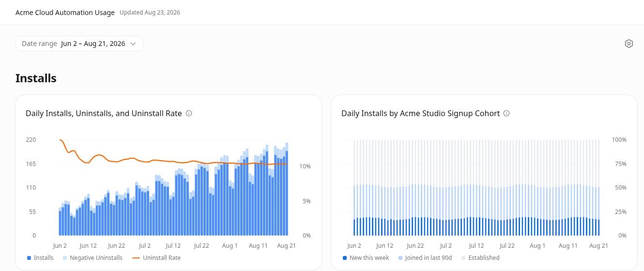Screen dimensions: 644x271
Task: Click the Date range dropdown chevron arrow
Action: pyautogui.click(x=133, y=44)
